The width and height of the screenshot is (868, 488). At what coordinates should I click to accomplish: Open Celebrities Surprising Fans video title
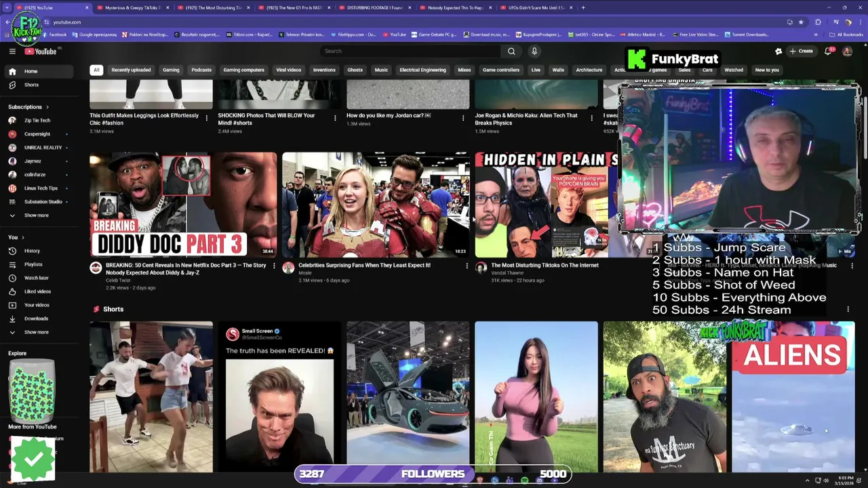coord(364,266)
